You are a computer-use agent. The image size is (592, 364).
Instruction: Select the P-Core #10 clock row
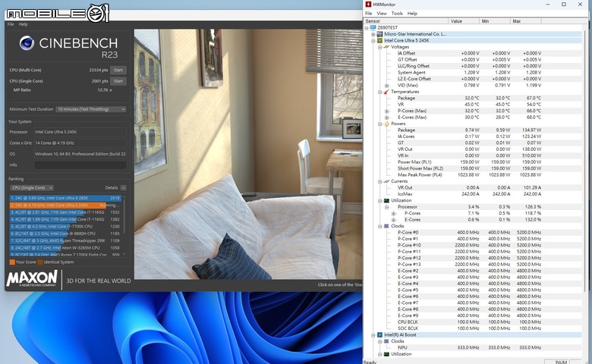point(469,245)
